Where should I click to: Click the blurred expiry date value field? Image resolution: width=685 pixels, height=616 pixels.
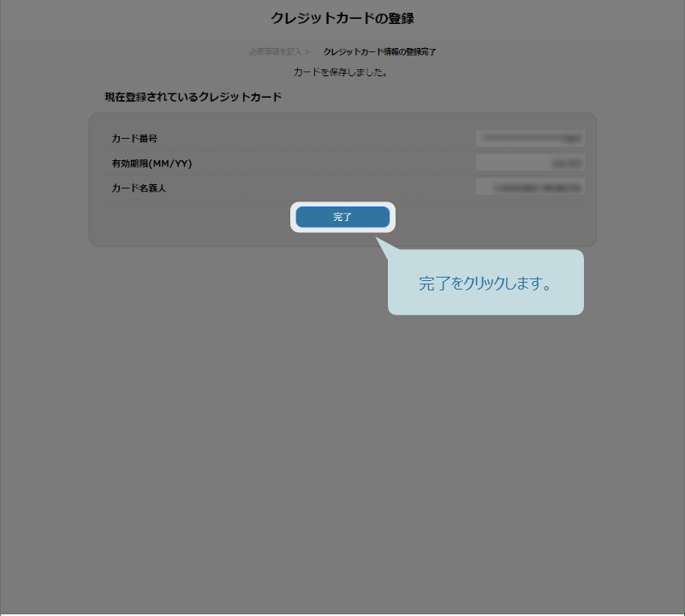click(530, 163)
